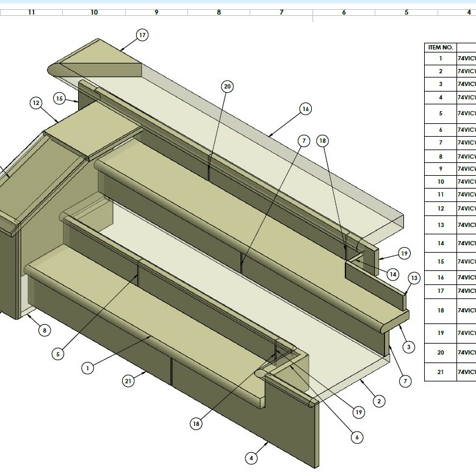Select item number 20 cell in BOM table
476x476 pixels.
441,353
